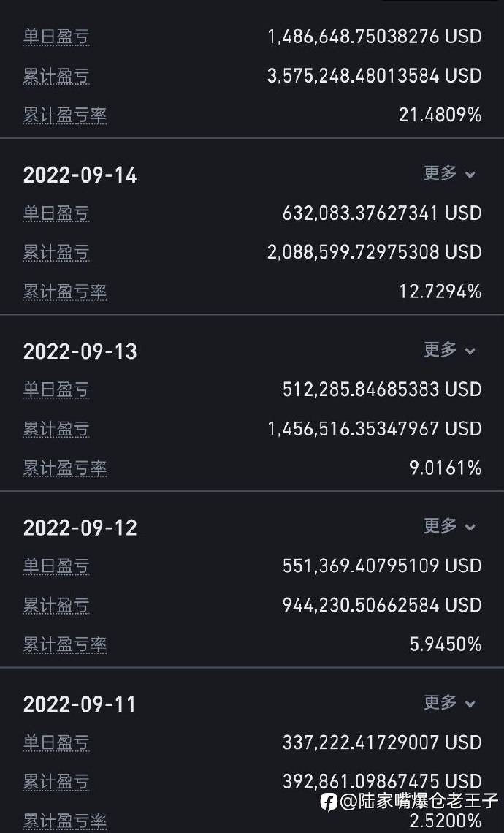Viewport: 504px width, 833px height.
Task: Tap the 累计盈亏率 label under 2022-09-13
Action: point(65,468)
